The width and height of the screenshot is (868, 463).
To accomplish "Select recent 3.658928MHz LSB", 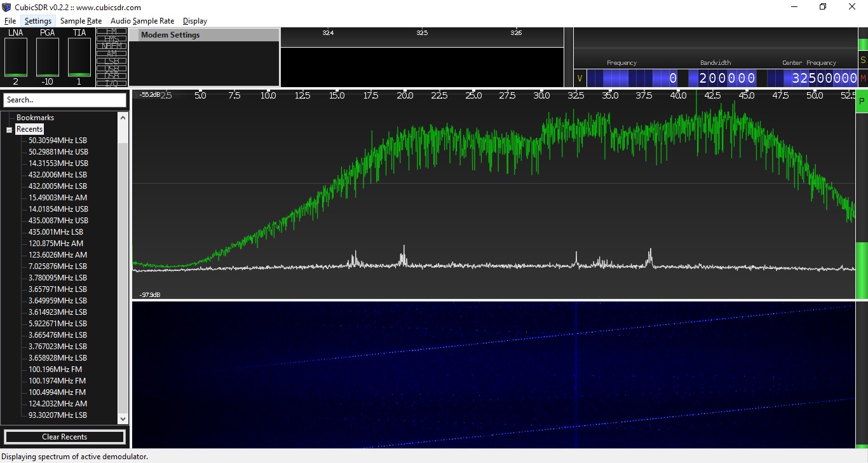I will point(58,358).
